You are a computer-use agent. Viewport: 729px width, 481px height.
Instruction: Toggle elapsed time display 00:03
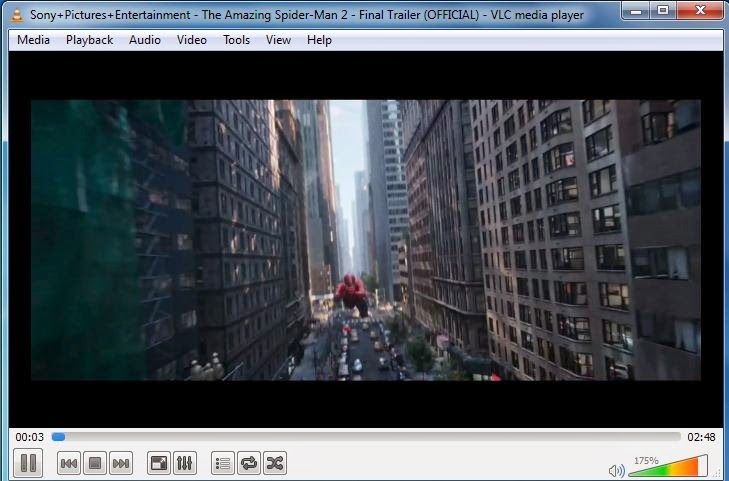point(29,437)
